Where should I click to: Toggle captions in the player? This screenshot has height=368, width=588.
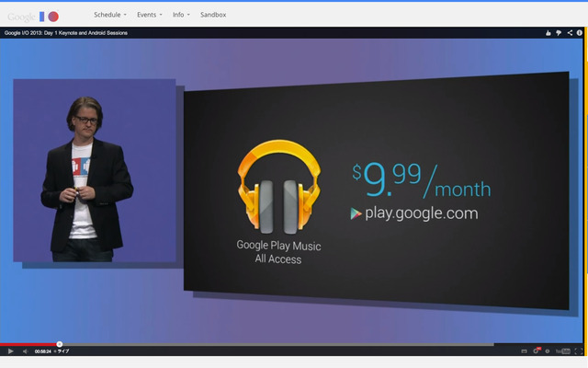pos(524,351)
